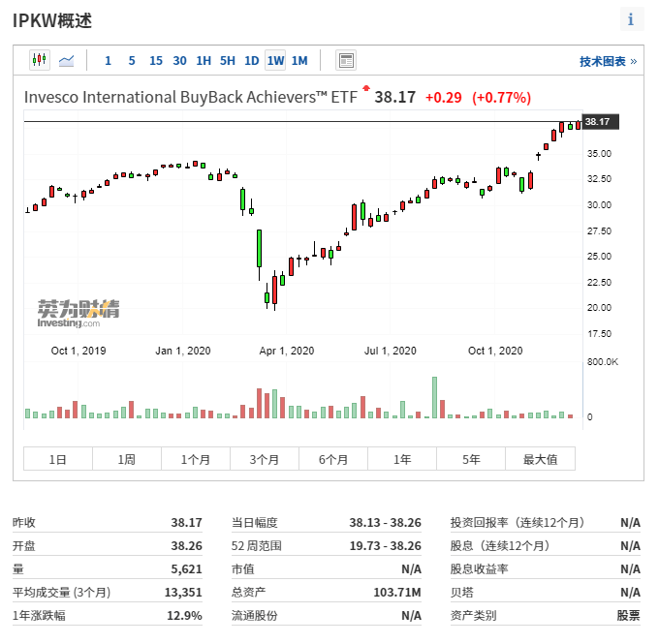Viewport: 659px width, 644px height.
Task: Set chart range to 1周
Action: tap(127, 459)
